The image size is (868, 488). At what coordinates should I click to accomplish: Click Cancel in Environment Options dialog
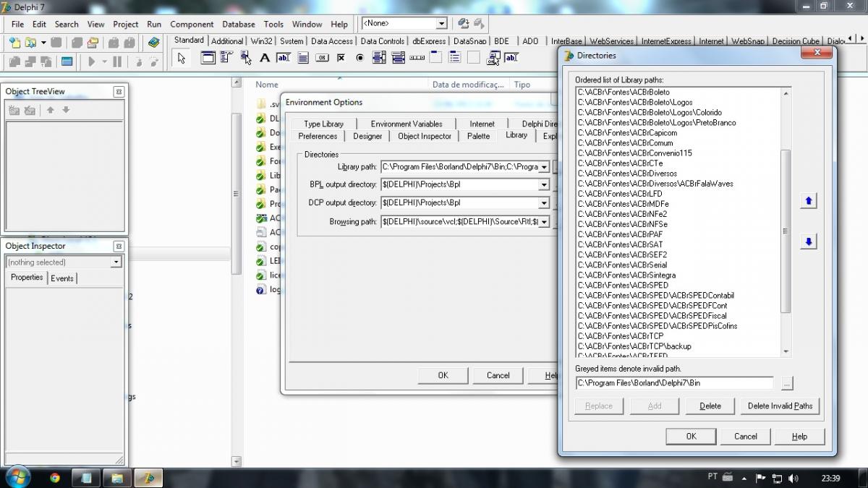pos(498,375)
